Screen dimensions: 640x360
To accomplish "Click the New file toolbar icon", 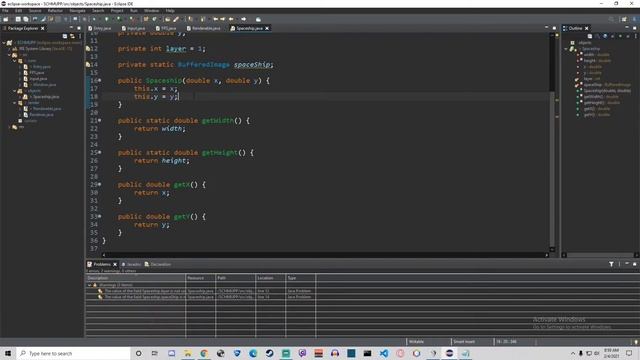I will click(6, 19).
